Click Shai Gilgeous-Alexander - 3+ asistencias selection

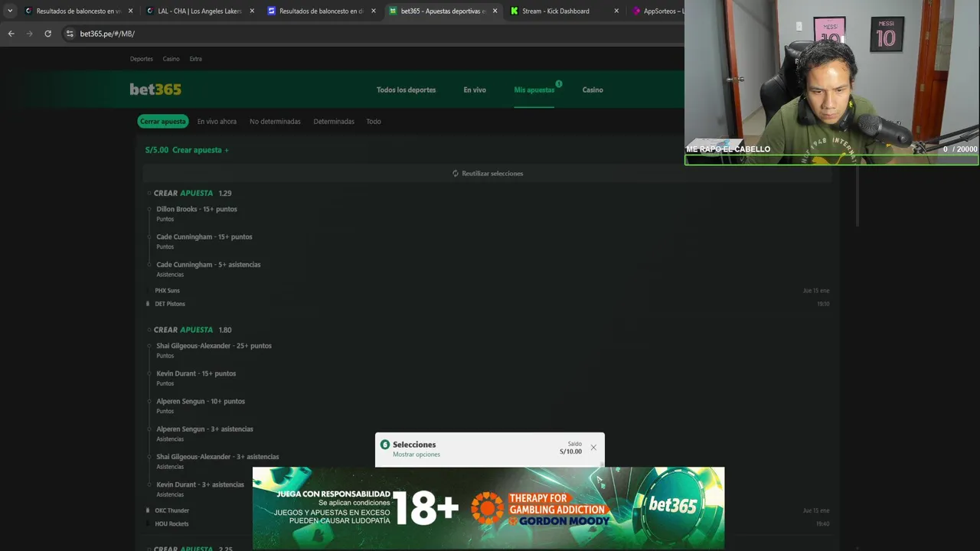(217, 457)
